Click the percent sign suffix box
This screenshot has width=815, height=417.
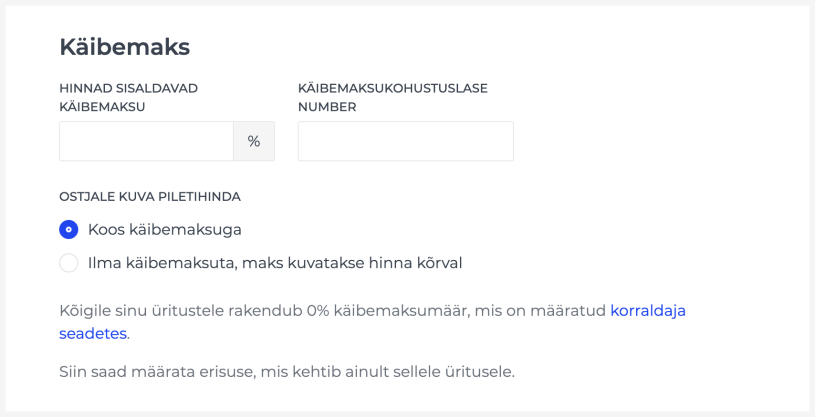[x=254, y=142]
